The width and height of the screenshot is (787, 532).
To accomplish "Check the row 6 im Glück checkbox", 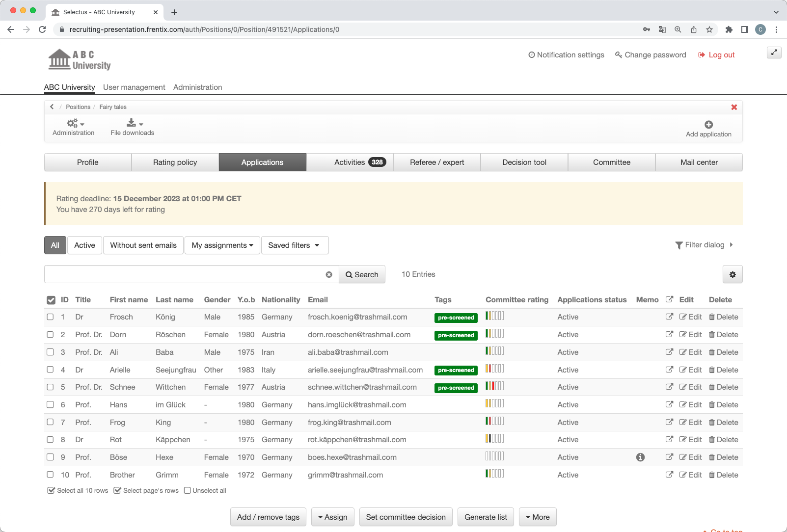I will point(50,405).
